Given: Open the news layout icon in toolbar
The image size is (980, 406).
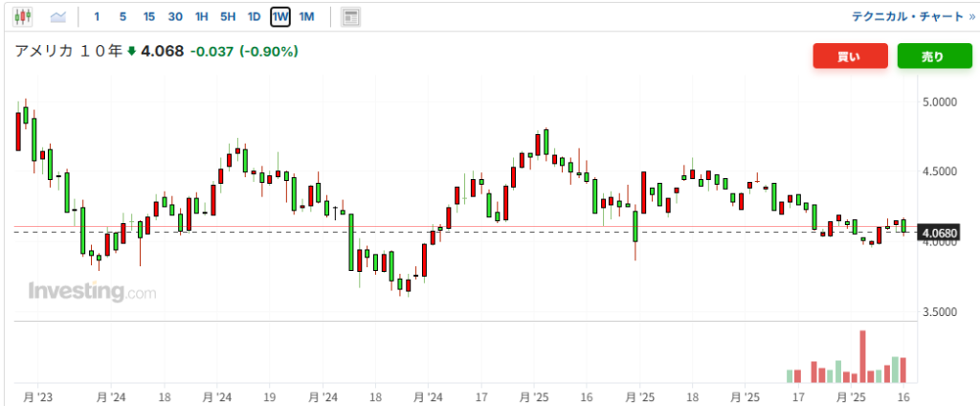Looking at the screenshot, I should click(350, 16).
